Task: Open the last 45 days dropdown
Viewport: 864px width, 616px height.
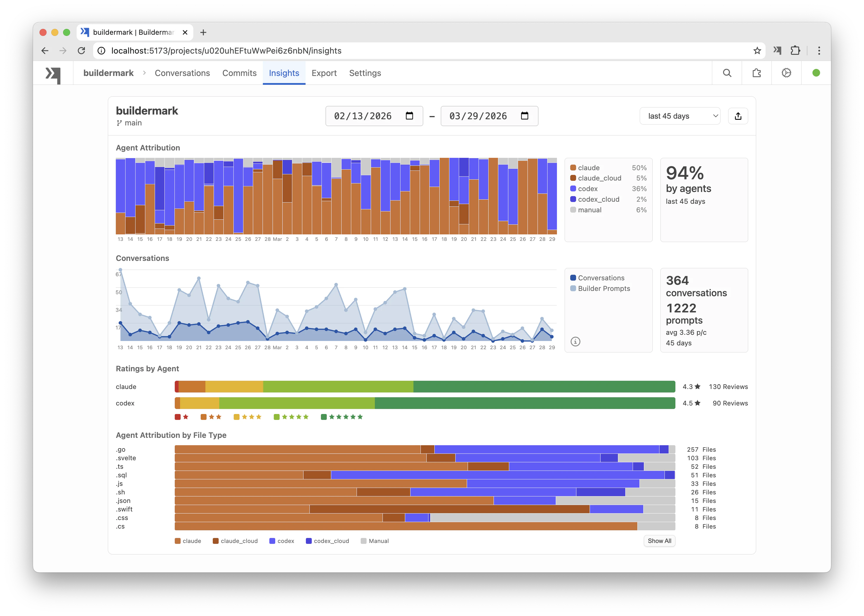Action: [680, 116]
